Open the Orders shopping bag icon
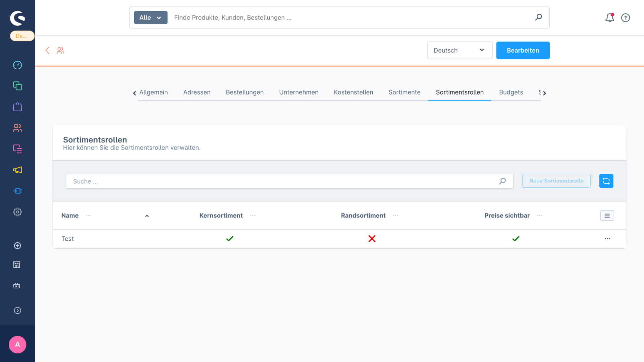 pos(17,107)
